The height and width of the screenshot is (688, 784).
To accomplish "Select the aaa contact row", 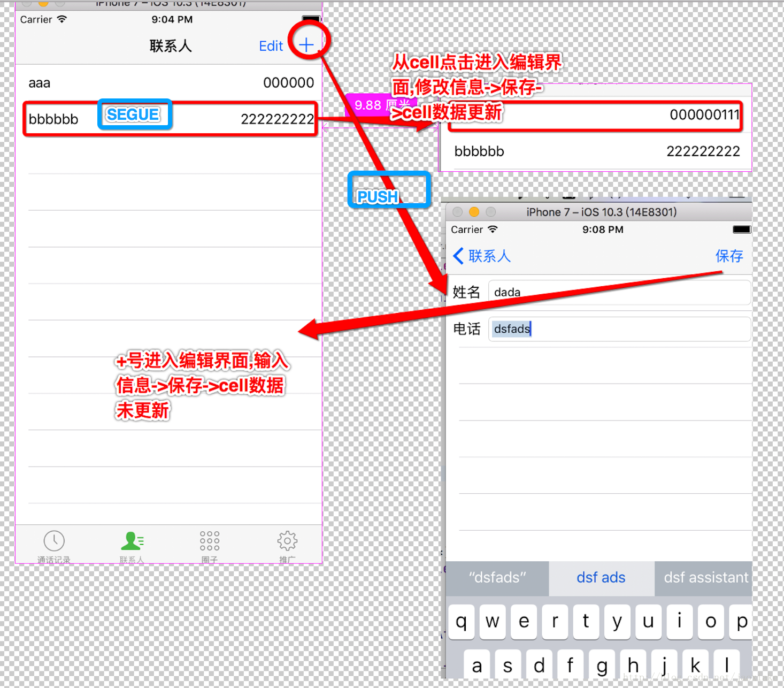I will (169, 83).
